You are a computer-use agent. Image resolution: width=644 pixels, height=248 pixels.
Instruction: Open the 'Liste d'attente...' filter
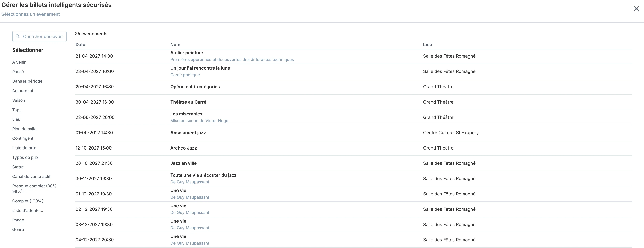[x=28, y=210]
